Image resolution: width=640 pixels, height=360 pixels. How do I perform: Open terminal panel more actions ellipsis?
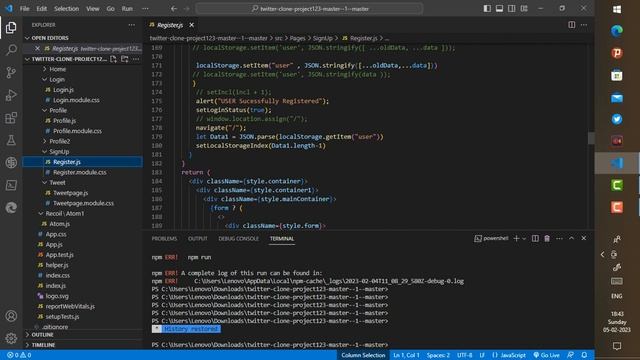559,238
